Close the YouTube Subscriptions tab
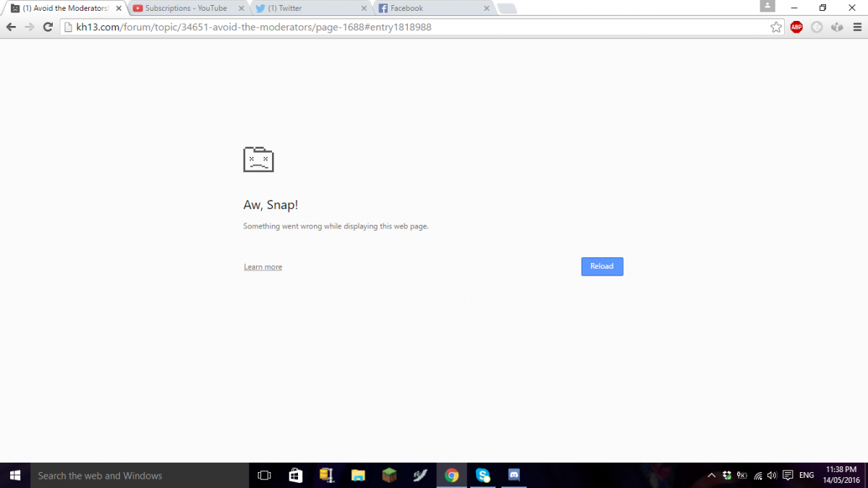The width and height of the screenshot is (868, 488). pyautogui.click(x=242, y=9)
